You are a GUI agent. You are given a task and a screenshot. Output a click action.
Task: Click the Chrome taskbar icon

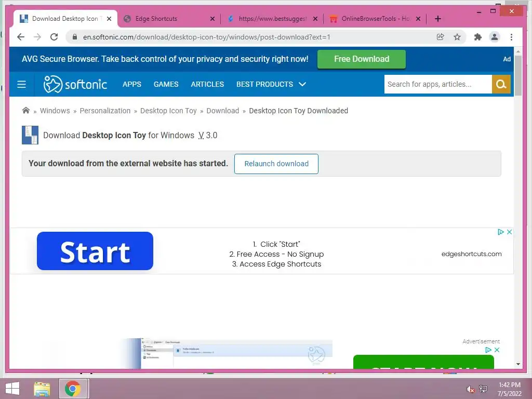coord(73,389)
